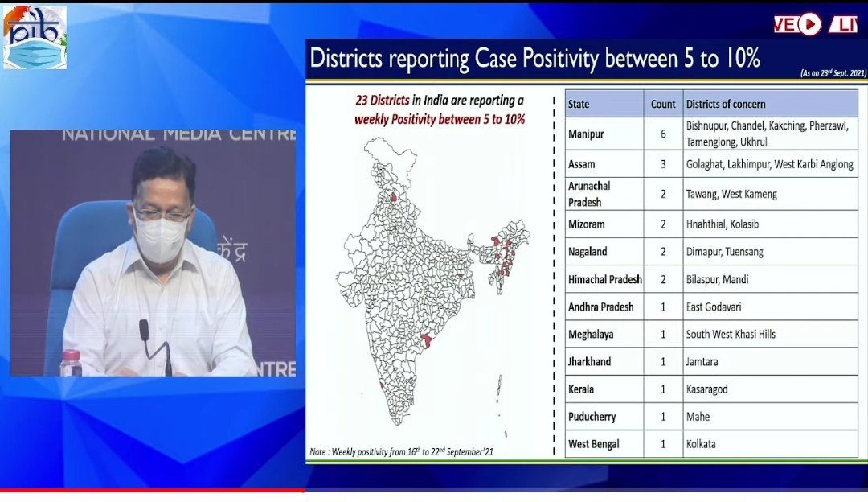Select the Manipur row in the table
868x502 pixels.
[x=710, y=134]
